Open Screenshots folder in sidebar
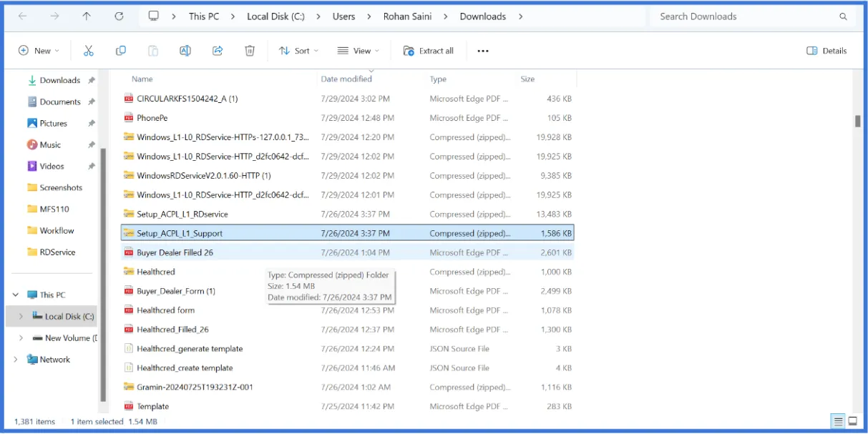Viewport: 868px width, 434px height. click(x=61, y=187)
